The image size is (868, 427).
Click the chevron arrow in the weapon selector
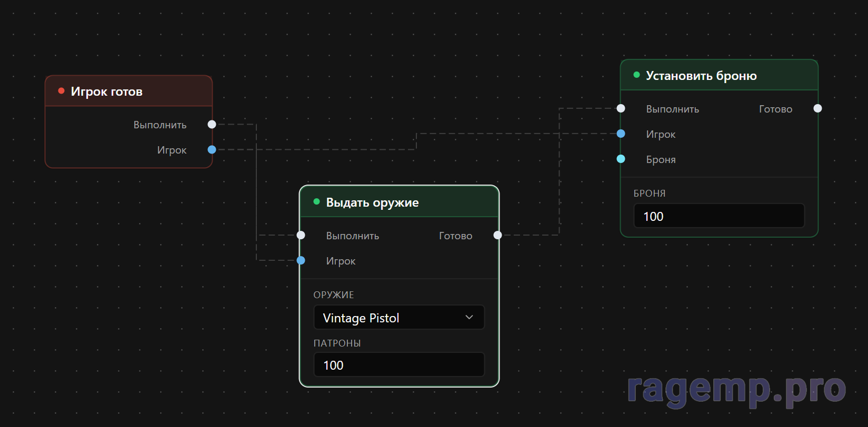coord(469,318)
